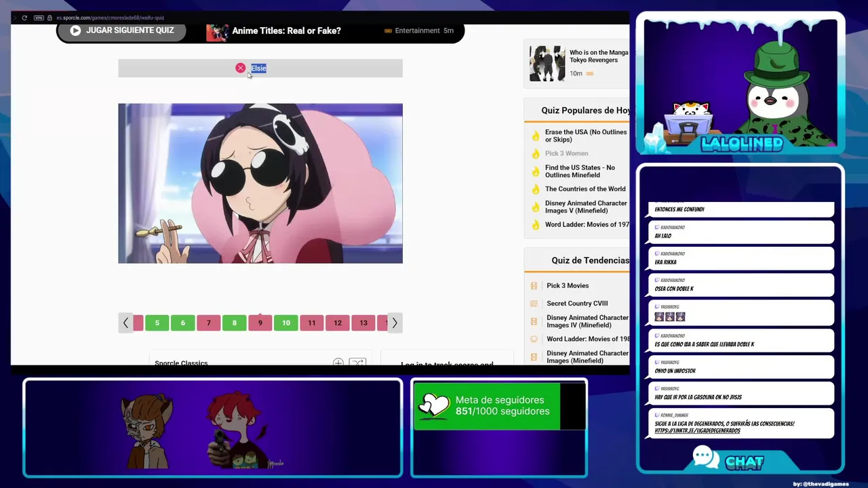
Task: Click flame icon beside Countries of the World
Action: 536,190
